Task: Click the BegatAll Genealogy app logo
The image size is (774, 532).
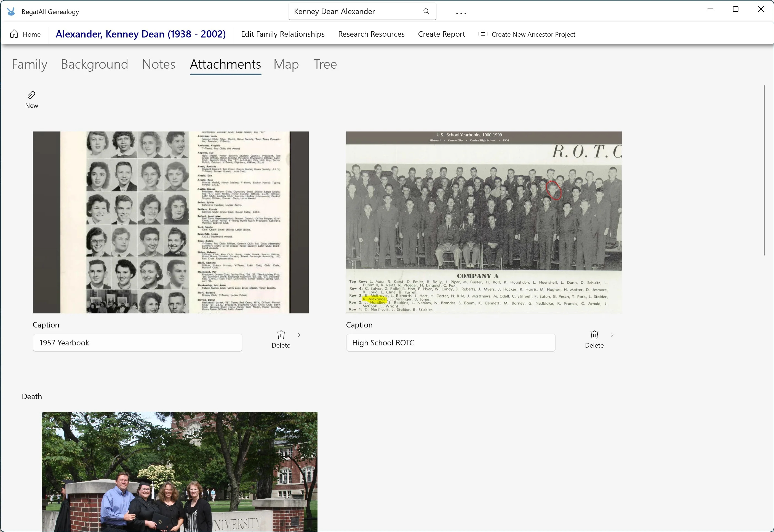Action: point(11,12)
